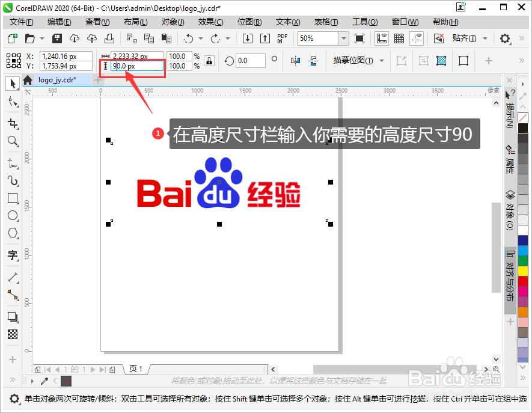Select the Ellipse tool
Image resolution: width=532 pixels, height=413 pixels.
13,215
